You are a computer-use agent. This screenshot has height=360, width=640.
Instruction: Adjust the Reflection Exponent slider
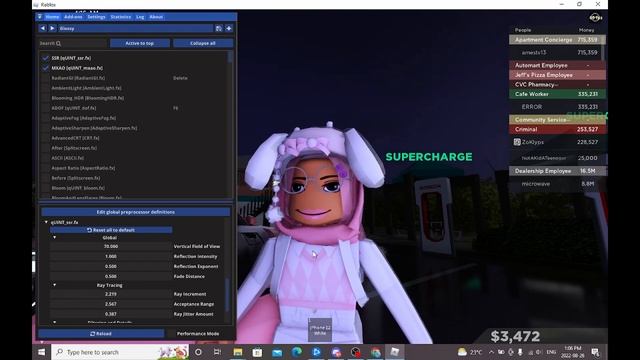[111, 267]
